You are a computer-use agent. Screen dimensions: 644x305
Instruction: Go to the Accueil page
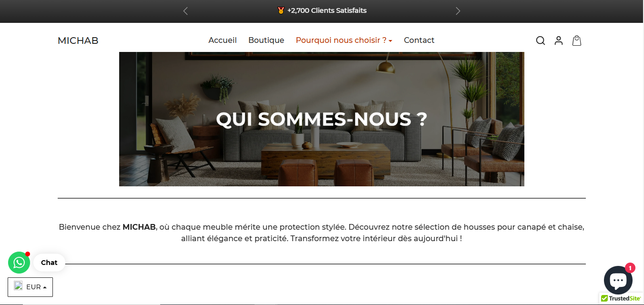pos(223,41)
